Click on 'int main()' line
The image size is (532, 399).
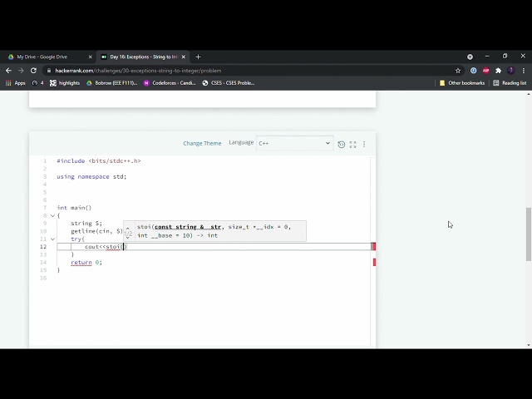click(x=74, y=208)
